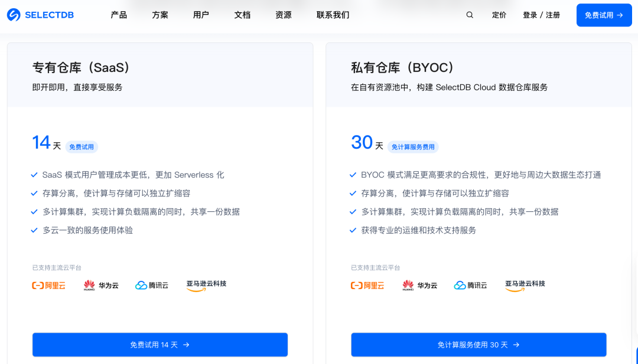Click the 免计算服务费用 badge
The image size is (638, 364).
coord(413,147)
